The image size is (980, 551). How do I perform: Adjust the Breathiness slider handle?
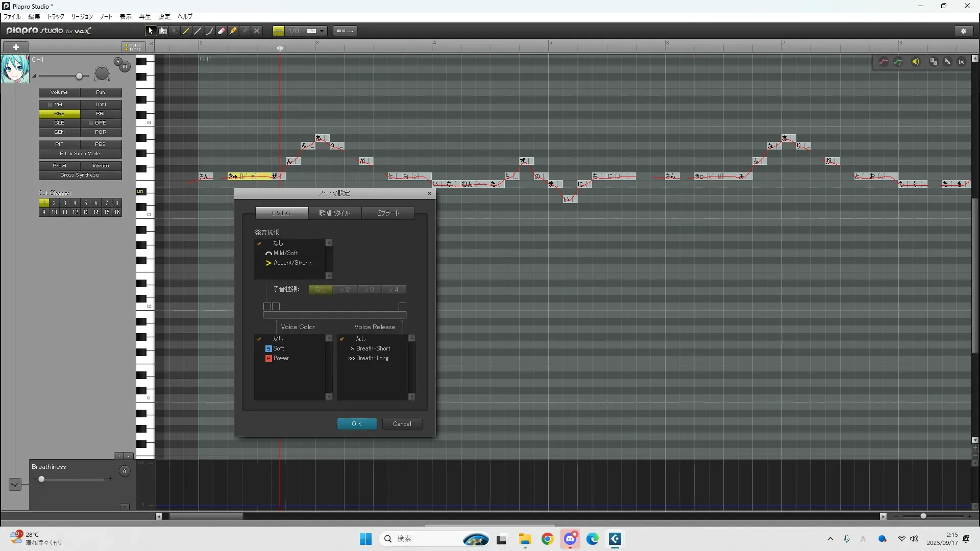pyautogui.click(x=41, y=479)
